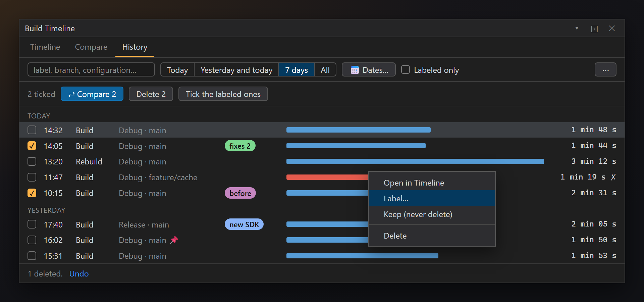Click the failed X icon on 11:47 build
This screenshot has width=644, height=302.
pyautogui.click(x=613, y=177)
